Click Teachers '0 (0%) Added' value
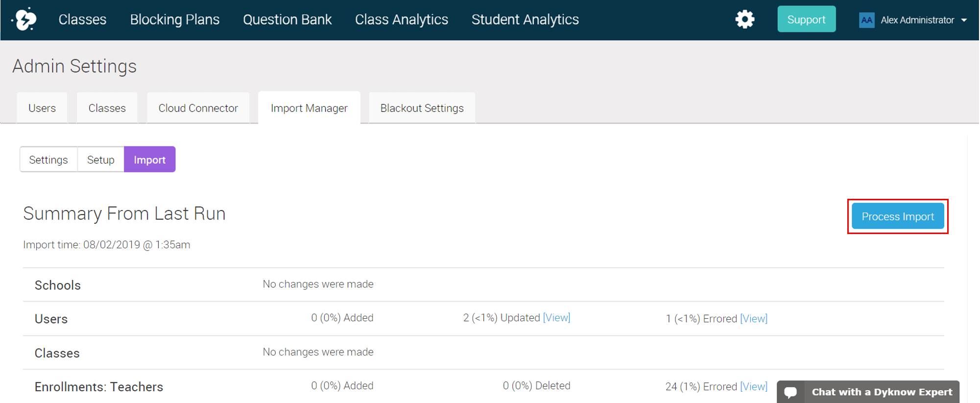 click(x=342, y=386)
